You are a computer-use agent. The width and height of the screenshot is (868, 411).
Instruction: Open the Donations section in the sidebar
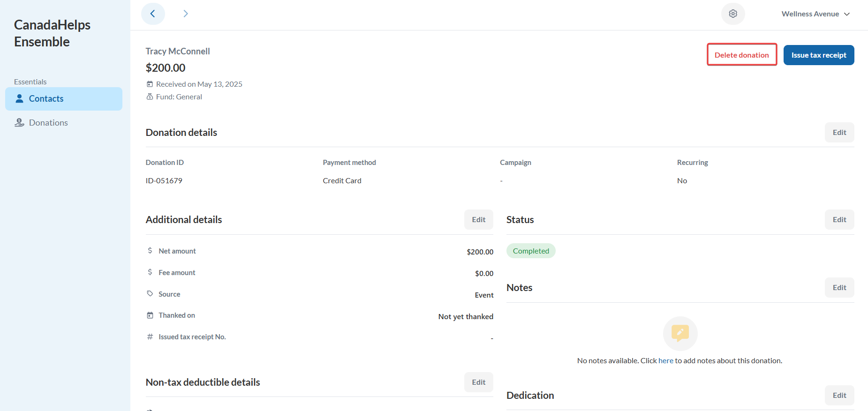[x=48, y=122]
